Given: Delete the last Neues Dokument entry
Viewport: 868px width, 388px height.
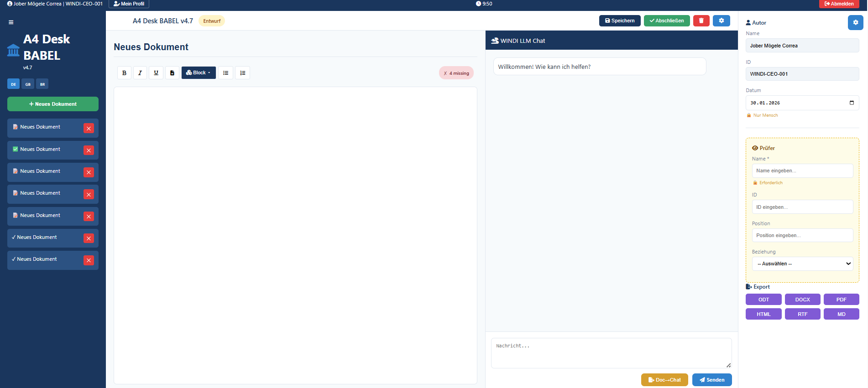Looking at the screenshot, I should (89, 260).
